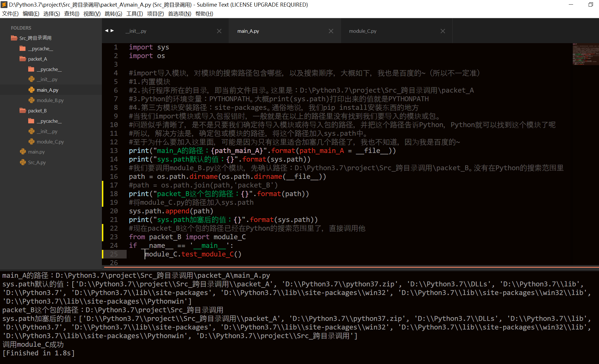Viewport: 599px width, 364px height.
Task: Click the Python icon beside Src_A.py
Action: pos(23,162)
